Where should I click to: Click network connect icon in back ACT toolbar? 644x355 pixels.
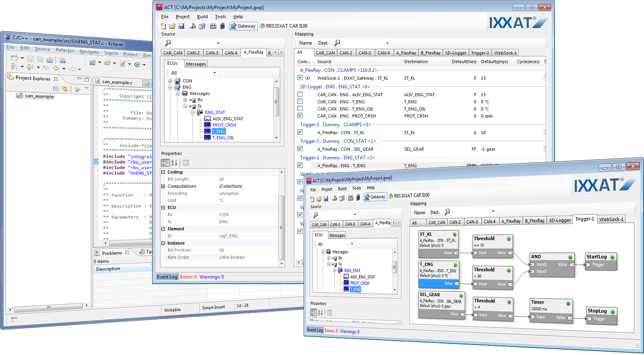pos(193,26)
